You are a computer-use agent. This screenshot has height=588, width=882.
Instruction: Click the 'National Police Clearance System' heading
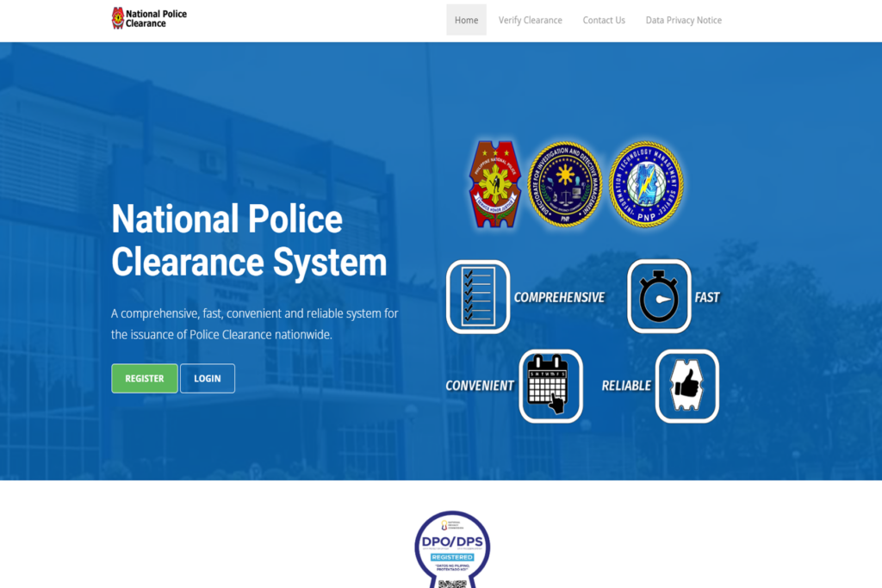(x=249, y=240)
